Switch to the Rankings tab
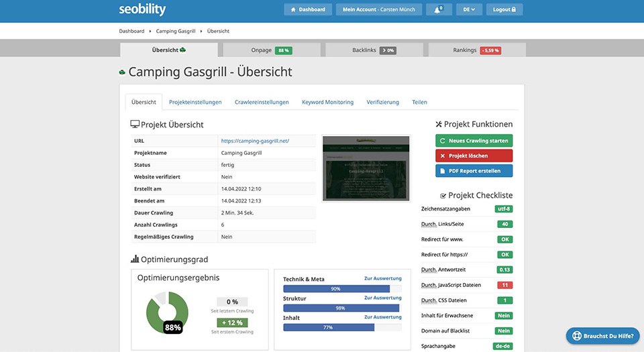Viewport: 644px width, 352px height. click(x=477, y=50)
